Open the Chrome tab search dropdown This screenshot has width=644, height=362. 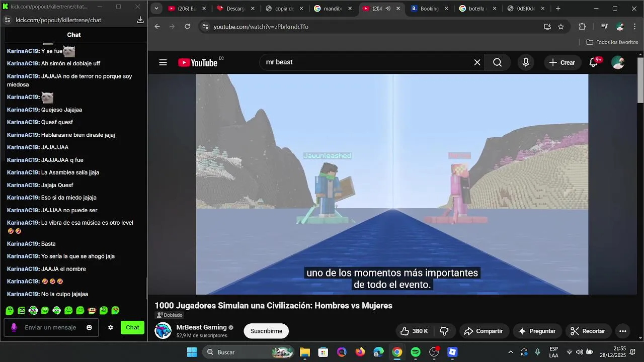(x=156, y=9)
